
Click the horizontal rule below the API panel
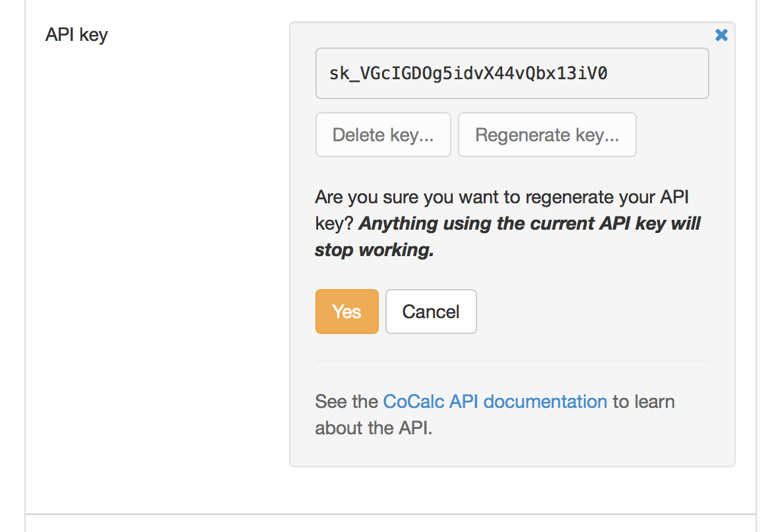click(390, 514)
